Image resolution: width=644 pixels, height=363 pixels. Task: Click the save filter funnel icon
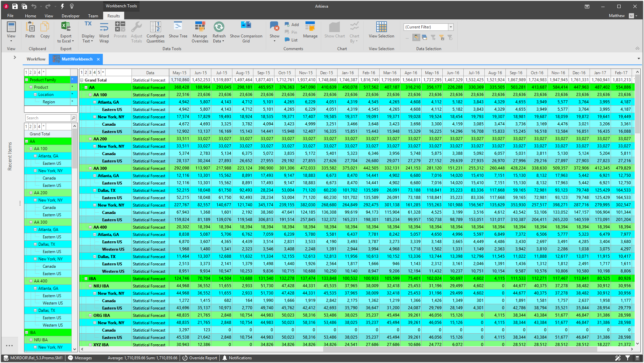point(441,37)
